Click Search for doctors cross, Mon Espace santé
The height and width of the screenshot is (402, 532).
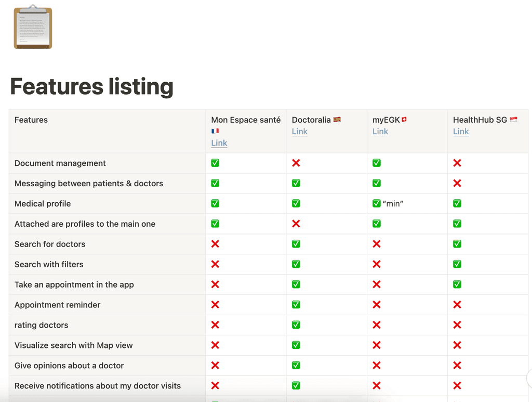pos(215,244)
